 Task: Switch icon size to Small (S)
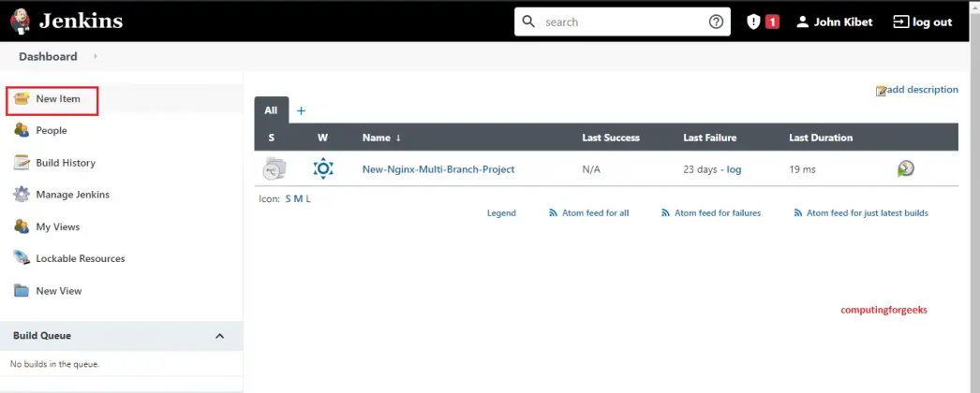pyautogui.click(x=288, y=198)
